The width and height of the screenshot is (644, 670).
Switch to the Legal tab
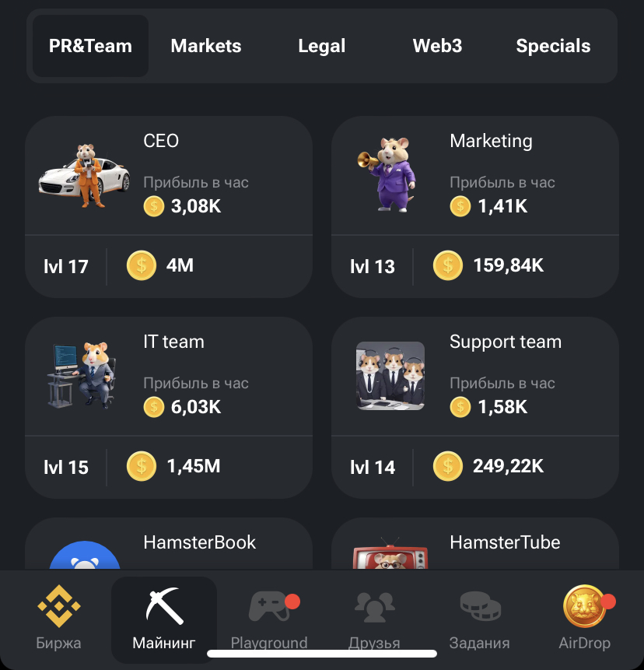pyautogui.click(x=321, y=46)
